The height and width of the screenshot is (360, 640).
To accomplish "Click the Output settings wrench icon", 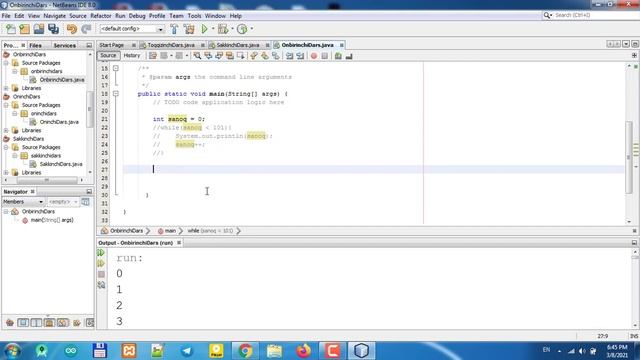I will (x=101, y=285).
